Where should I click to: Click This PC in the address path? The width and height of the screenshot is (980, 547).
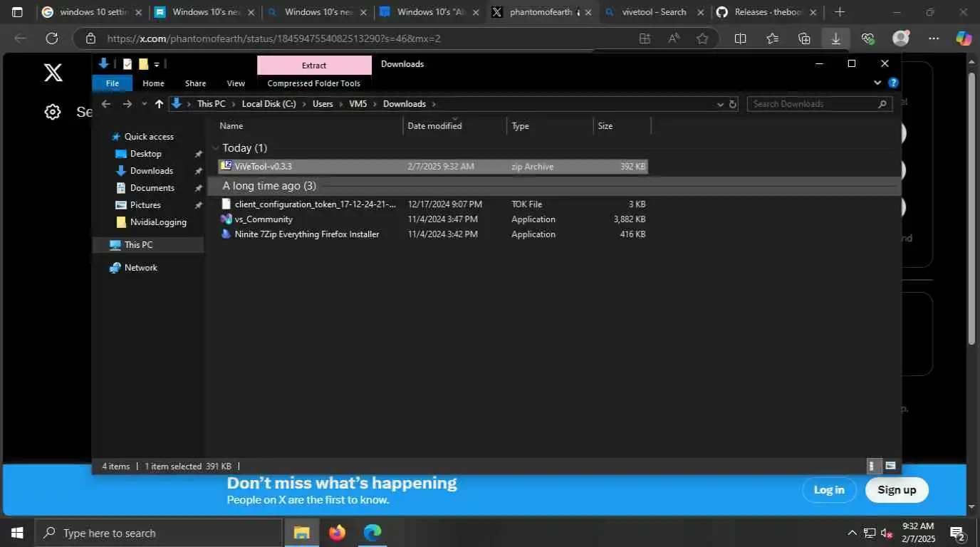(211, 104)
